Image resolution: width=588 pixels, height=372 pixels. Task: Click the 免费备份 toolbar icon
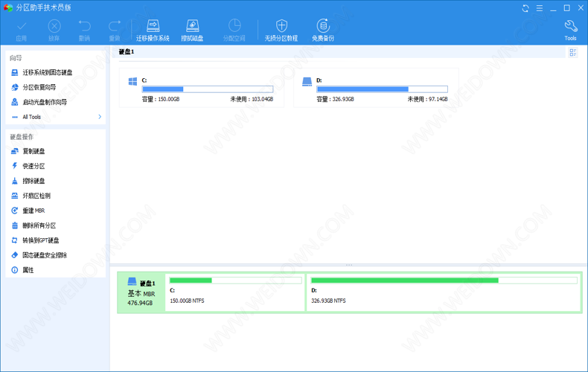(322, 30)
